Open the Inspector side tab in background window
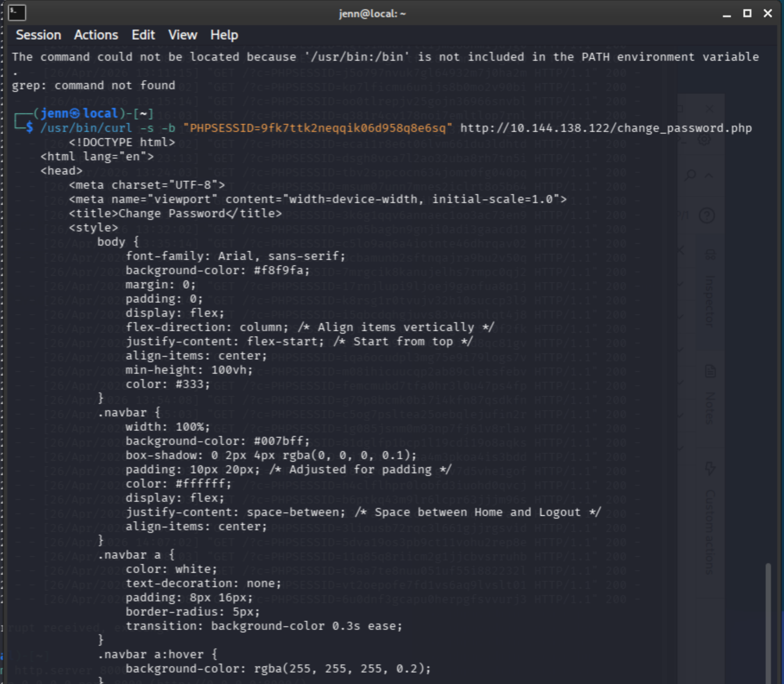This screenshot has height=684, width=784. 710,290
